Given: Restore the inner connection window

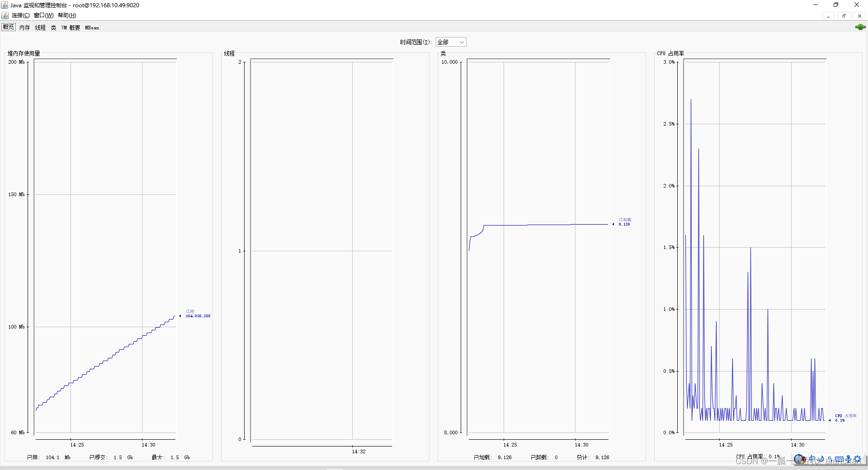Looking at the screenshot, I should pos(844,16).
